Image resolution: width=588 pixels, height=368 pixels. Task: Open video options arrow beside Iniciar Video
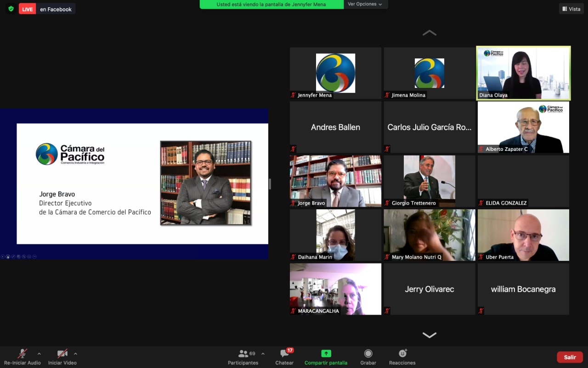[75, 354]
